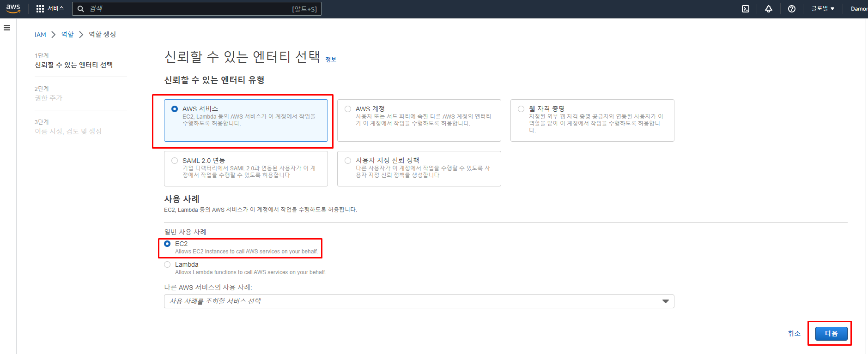Click step 2 권한 추가 label

click(49, 98)
